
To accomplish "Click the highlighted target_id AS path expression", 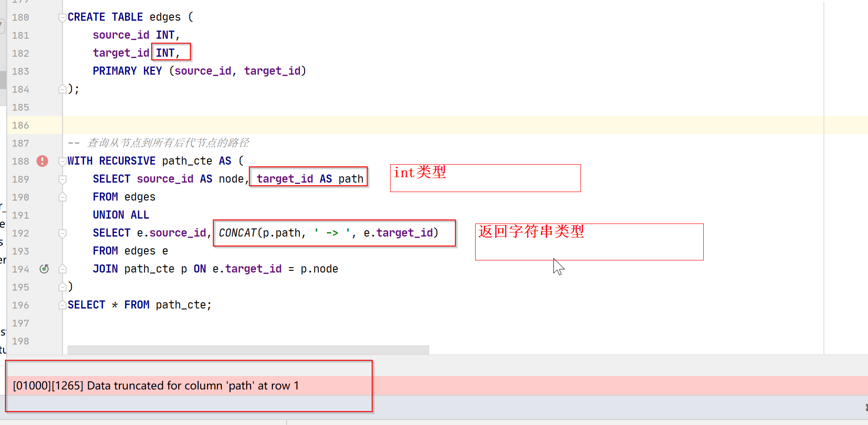I will [x=308, y=178].
